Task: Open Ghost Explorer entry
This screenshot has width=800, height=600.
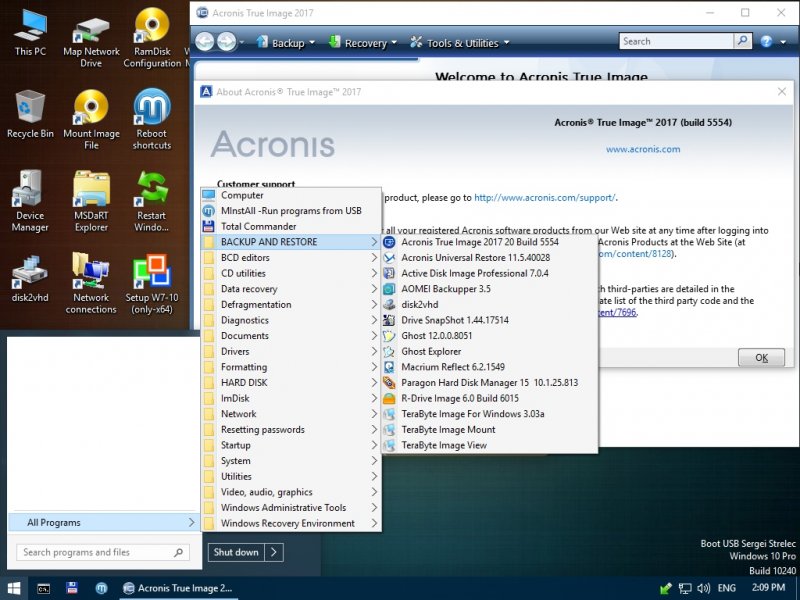Action: 489,352
